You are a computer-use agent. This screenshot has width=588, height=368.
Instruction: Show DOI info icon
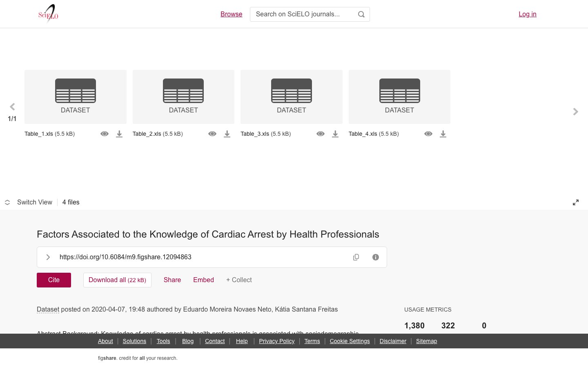pyautogui.click(x=376, y=257)
